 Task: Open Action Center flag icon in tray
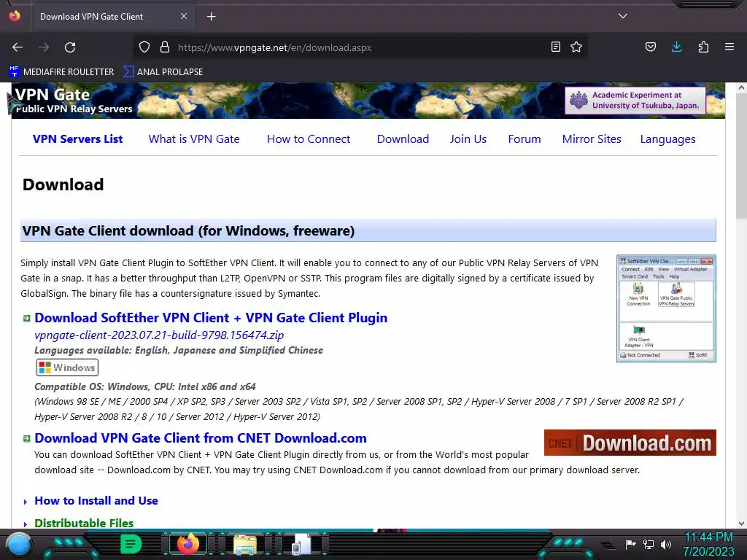pos(630,544)
